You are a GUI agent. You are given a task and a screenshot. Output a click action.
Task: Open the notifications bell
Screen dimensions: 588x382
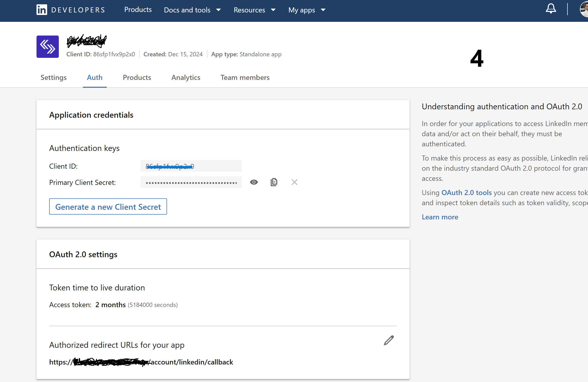point(551,9)
